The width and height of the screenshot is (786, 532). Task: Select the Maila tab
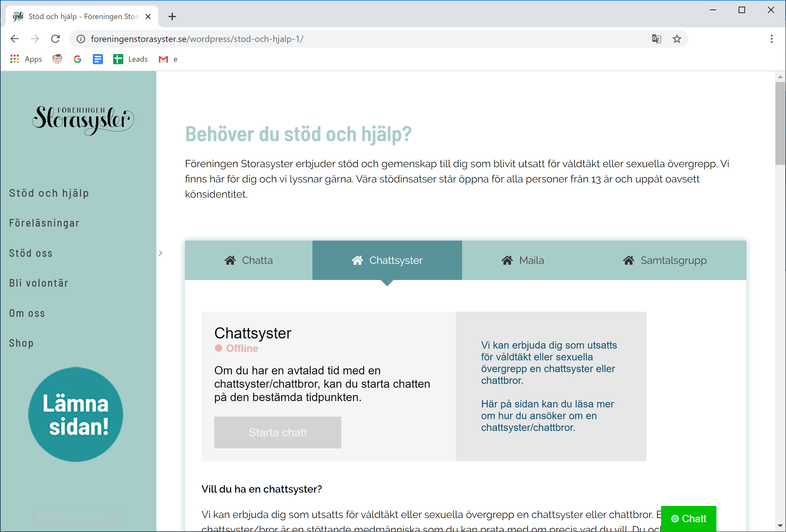tap(523, 260)
